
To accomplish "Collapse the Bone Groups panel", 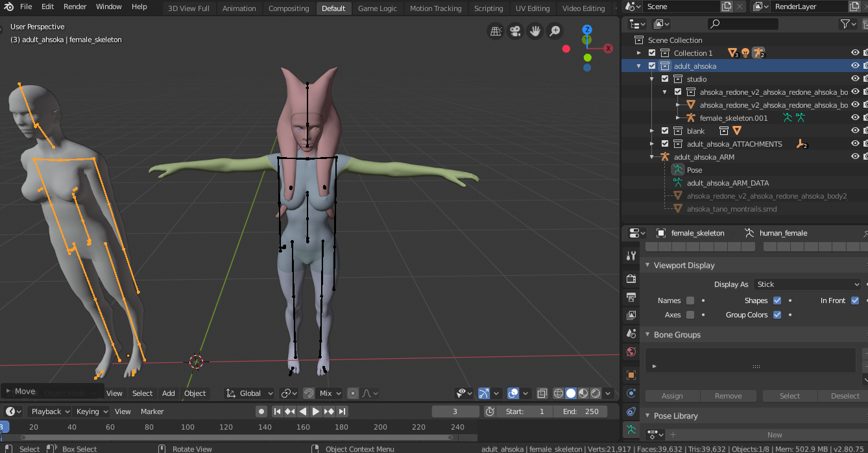I will [647, 335].
